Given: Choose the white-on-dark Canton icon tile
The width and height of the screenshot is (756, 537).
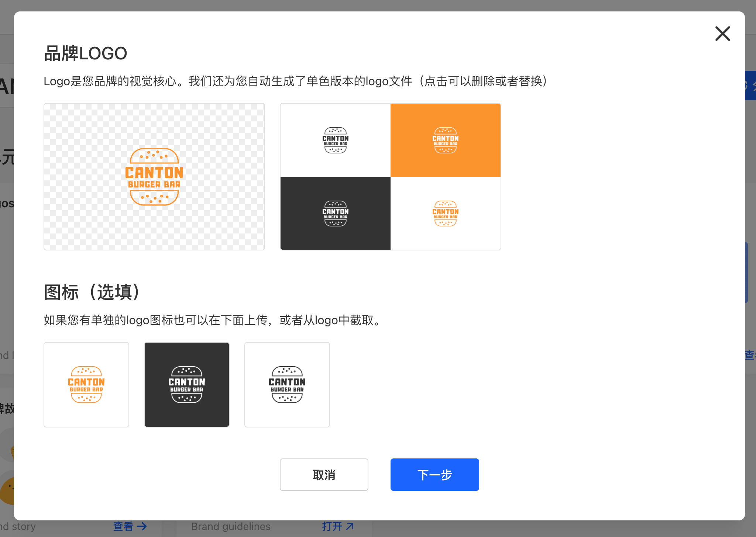Looking at the screenshot, I should [187, 384].
